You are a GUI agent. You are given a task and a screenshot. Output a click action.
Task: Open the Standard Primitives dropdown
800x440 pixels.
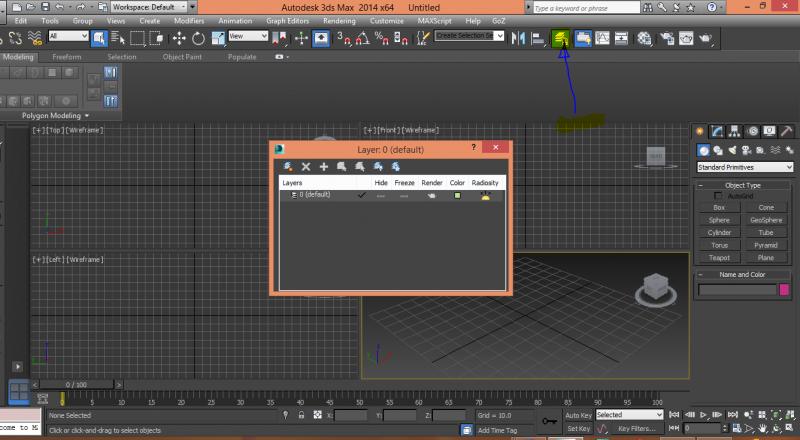(x=744, y=167)
